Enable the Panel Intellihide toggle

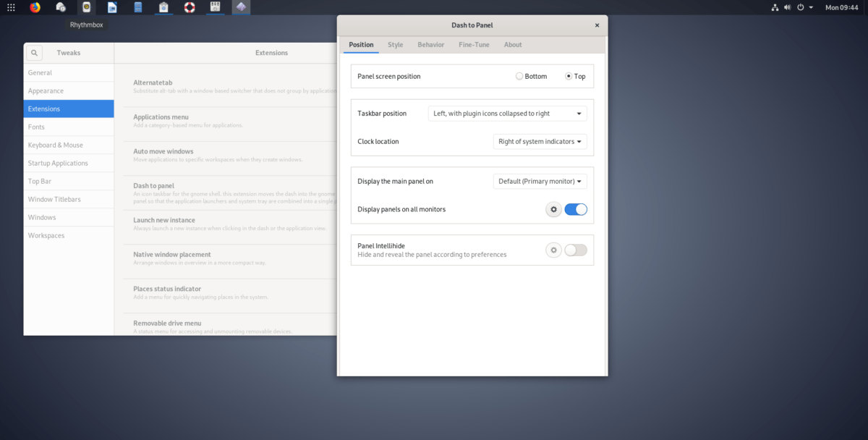[575, 249]
